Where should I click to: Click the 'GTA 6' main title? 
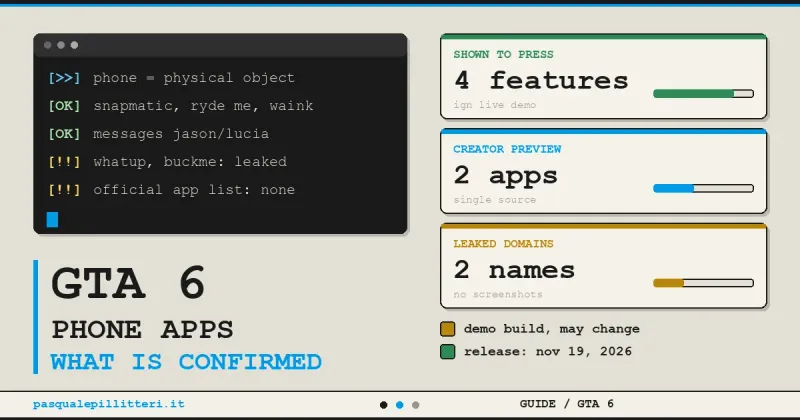point(128,283)
